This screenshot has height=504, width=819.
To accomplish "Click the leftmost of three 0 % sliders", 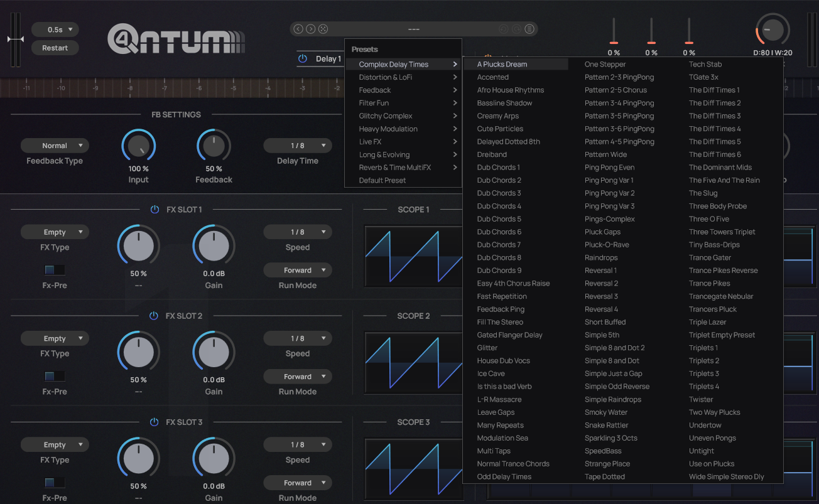I will click(x=614, y=31).
